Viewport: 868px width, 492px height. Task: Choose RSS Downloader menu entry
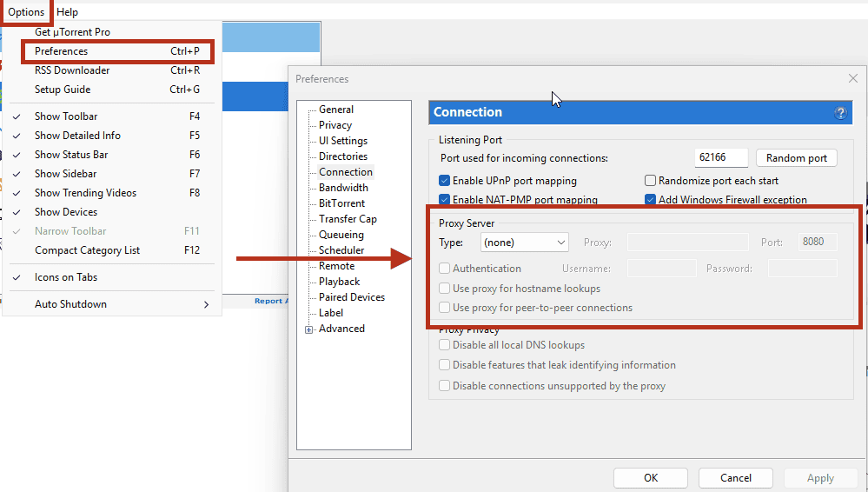point(112,70)
